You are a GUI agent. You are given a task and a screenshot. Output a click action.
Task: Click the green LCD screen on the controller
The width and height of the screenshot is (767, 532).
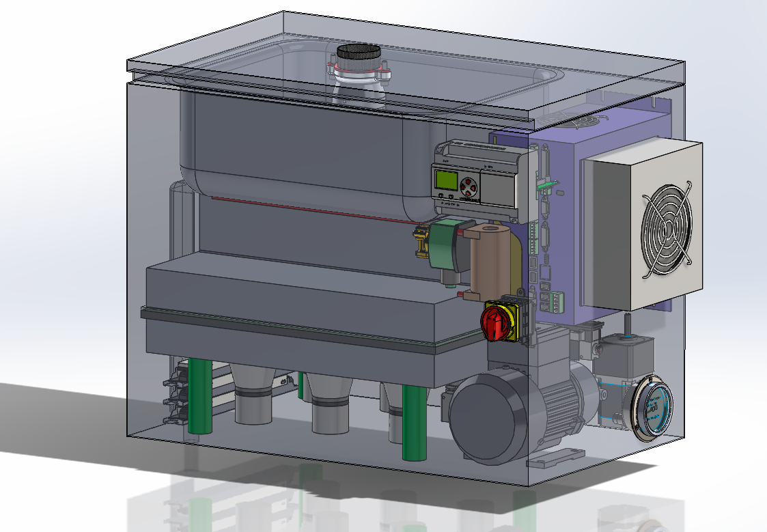tap(446, 182)
